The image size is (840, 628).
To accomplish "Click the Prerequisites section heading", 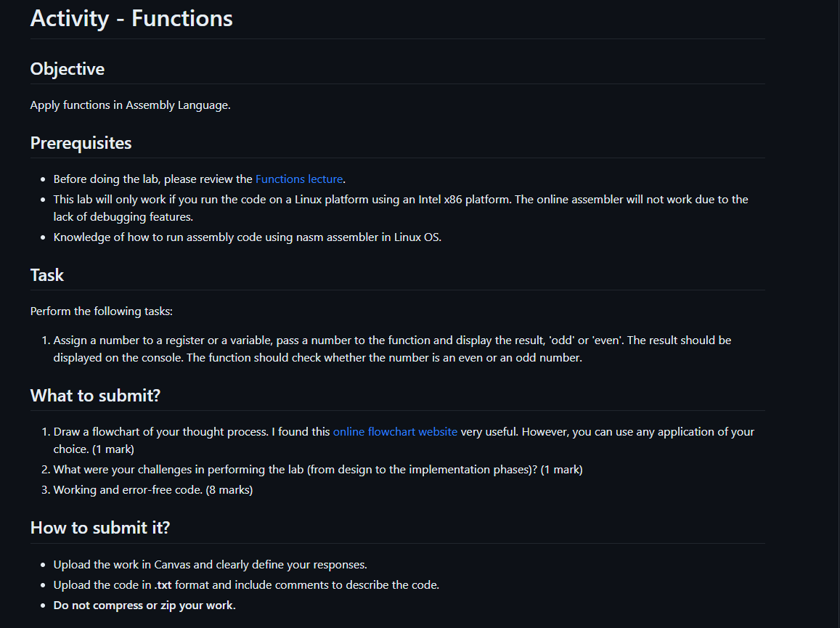I will tap(81, 143).
